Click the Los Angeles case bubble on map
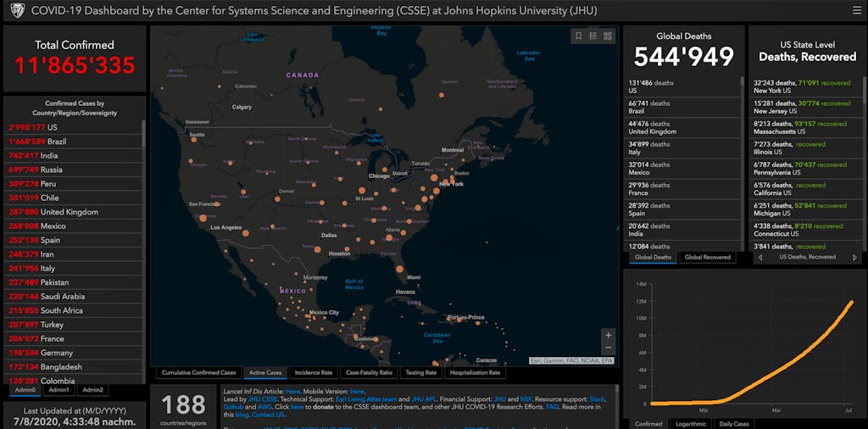The width and height of the screenshot is (868, 429). pyautogui.click(x=245, y=233)
